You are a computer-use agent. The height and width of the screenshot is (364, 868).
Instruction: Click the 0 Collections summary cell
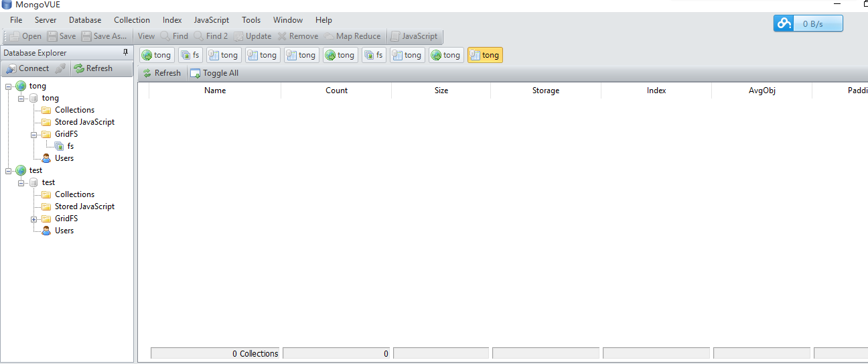[215, 353]
